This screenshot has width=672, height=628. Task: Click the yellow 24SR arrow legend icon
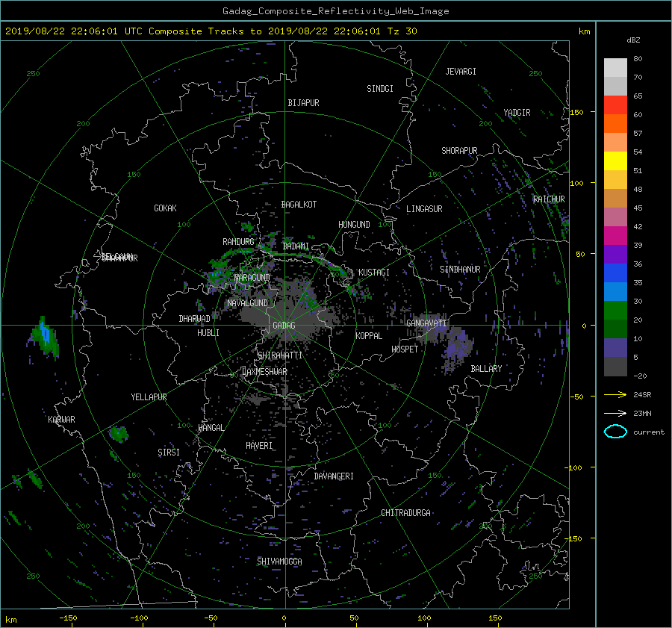615,394
